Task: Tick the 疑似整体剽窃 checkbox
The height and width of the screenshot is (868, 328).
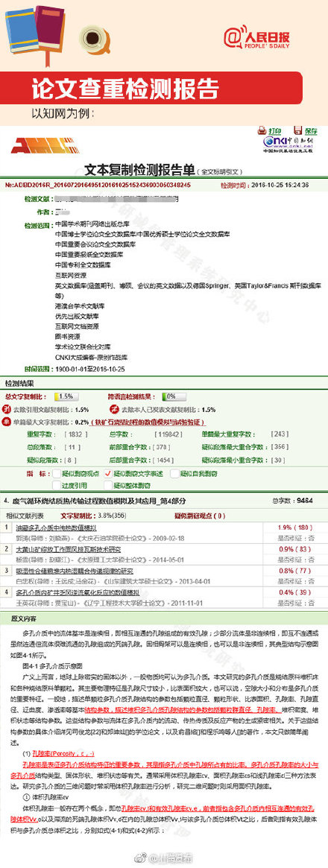Action: pyautogui.click(x=108, y=485)
